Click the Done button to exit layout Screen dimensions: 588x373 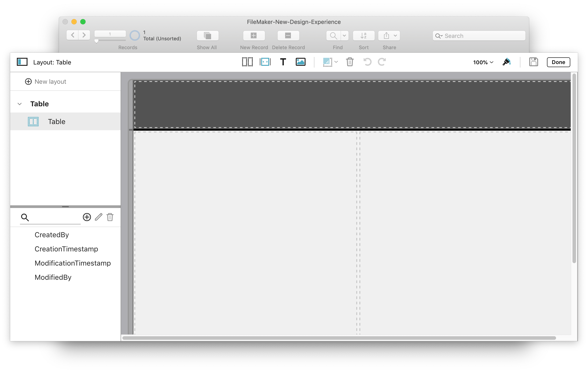pyautogui.click(x=559, y=62)
